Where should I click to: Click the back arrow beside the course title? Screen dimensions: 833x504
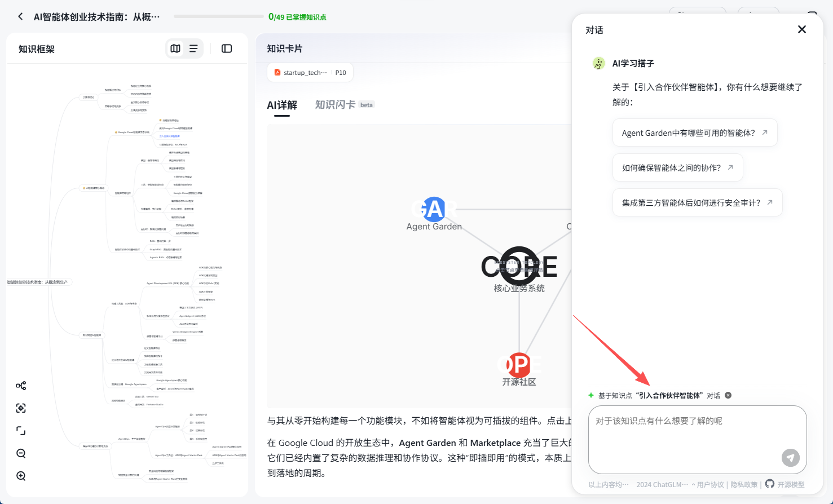(20, 16)
